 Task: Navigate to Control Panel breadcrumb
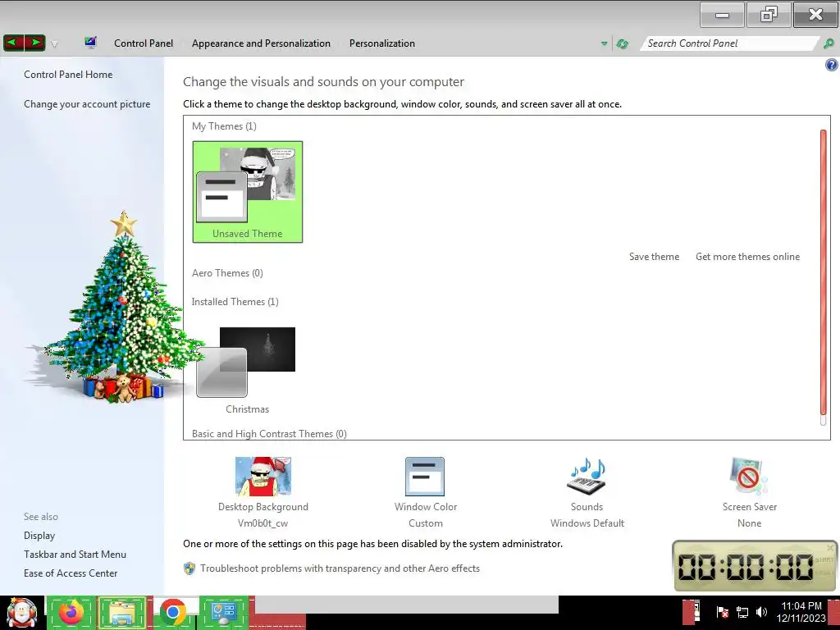[144, 43]
